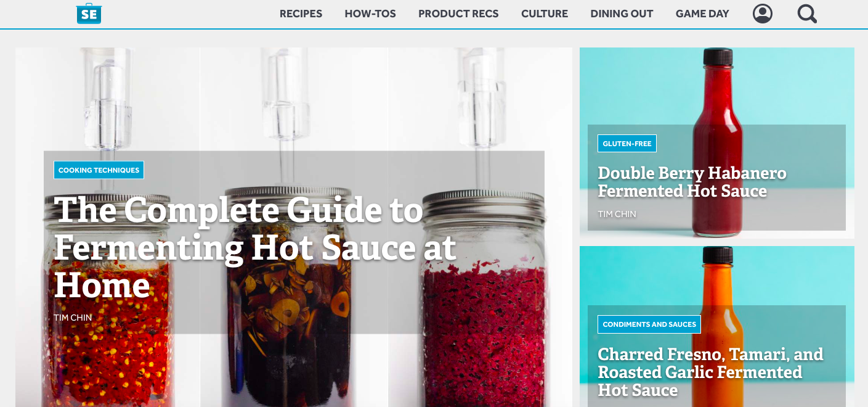Click Tim Chin byline on Double Berry card

click(x=617, y=214)
